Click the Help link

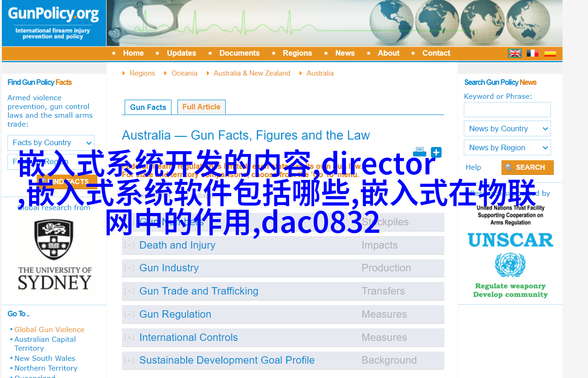(x=474, y=167)
